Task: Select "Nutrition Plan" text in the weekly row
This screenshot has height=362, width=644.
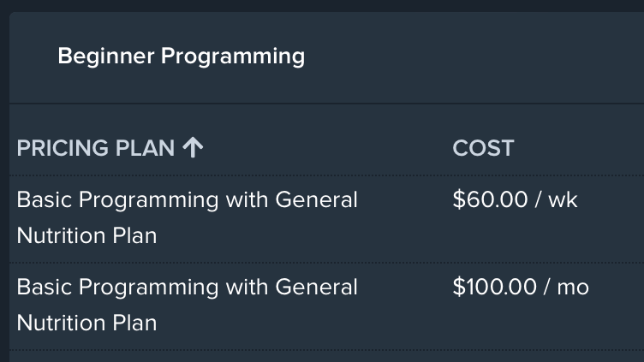Action: pyautogui.click(x=86, y=235)
